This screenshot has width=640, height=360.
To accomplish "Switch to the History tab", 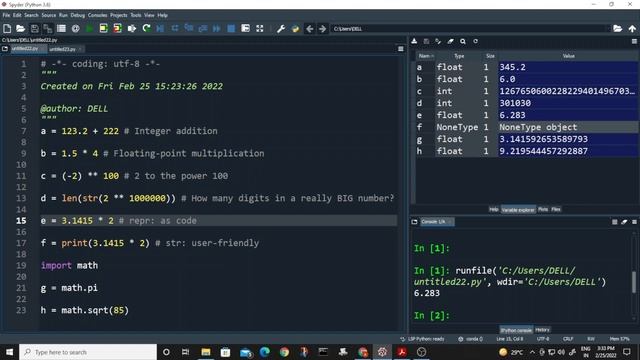I will pos(542,330).
